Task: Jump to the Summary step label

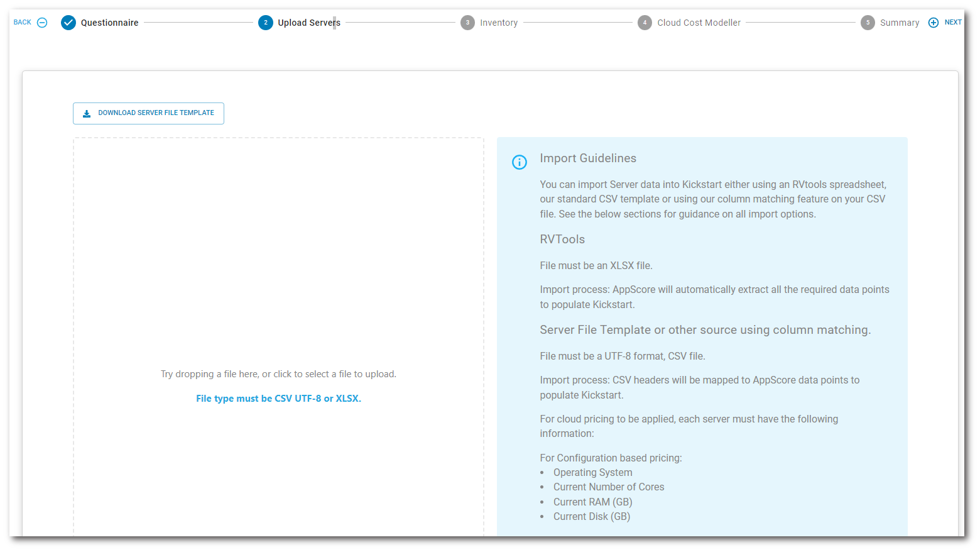Action: pos(899,23)
